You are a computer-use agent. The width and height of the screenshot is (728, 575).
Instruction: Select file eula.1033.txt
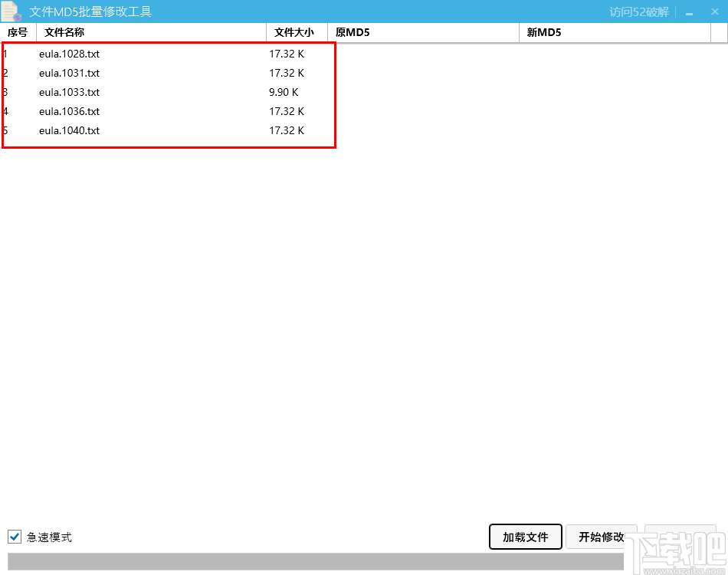[x=69, y=92]
